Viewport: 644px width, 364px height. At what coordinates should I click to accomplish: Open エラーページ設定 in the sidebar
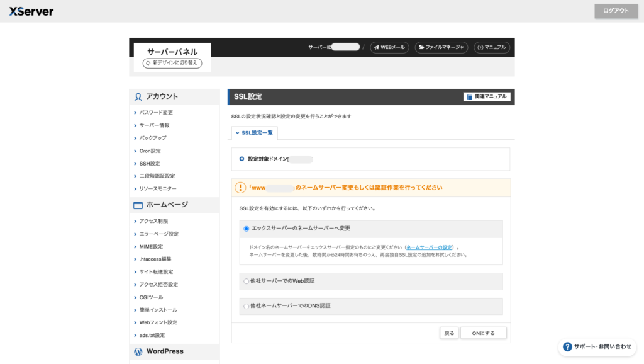click(158, 234)
